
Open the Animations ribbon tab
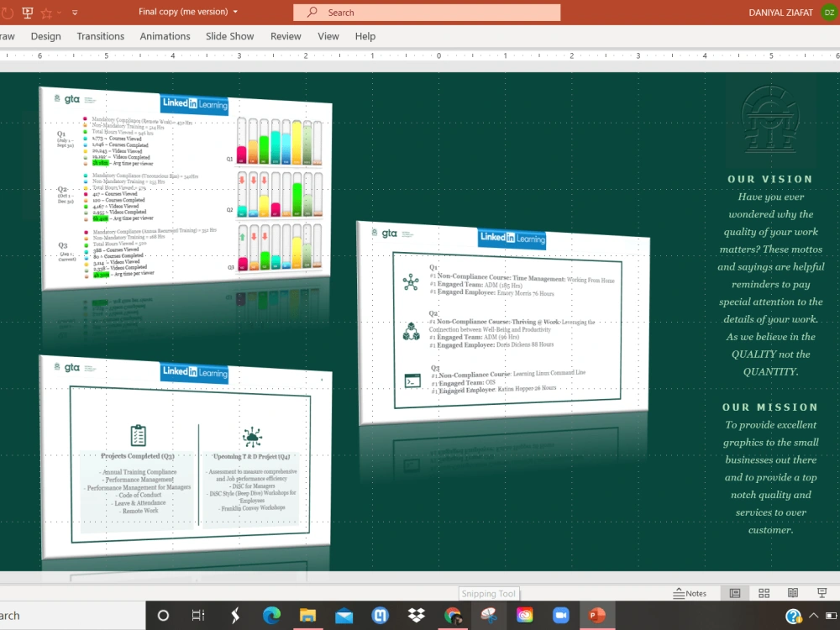[165, 36]
